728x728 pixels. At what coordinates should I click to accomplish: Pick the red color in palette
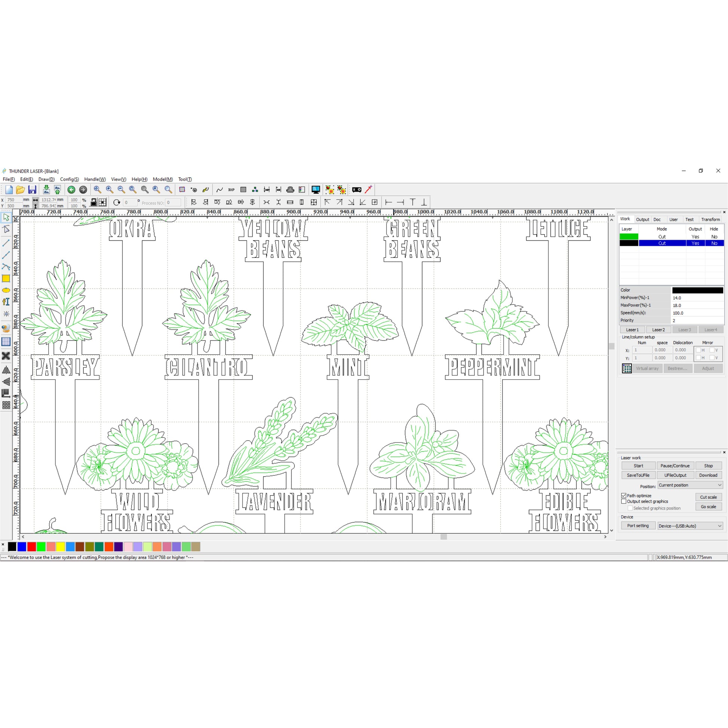pos(32,547)
